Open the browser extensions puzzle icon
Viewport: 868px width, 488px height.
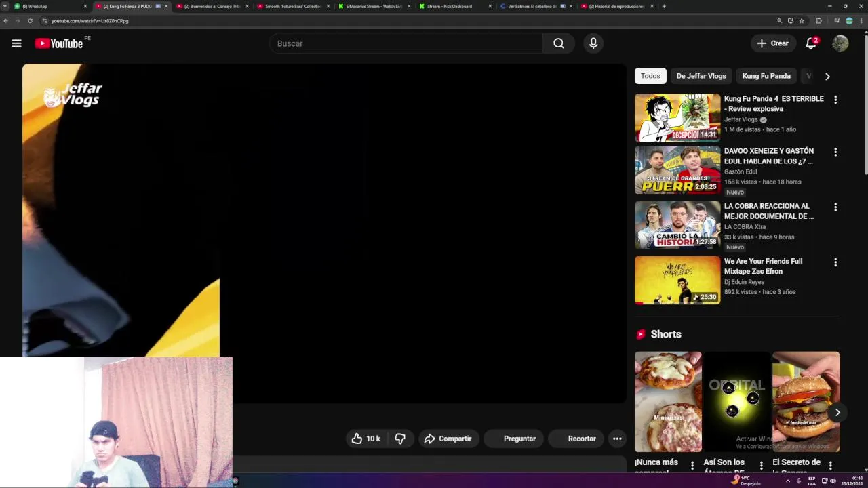[818, 21]
